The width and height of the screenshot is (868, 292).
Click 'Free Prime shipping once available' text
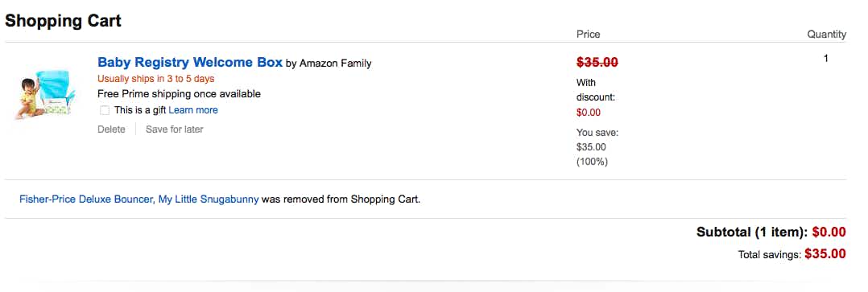(179, 94)
